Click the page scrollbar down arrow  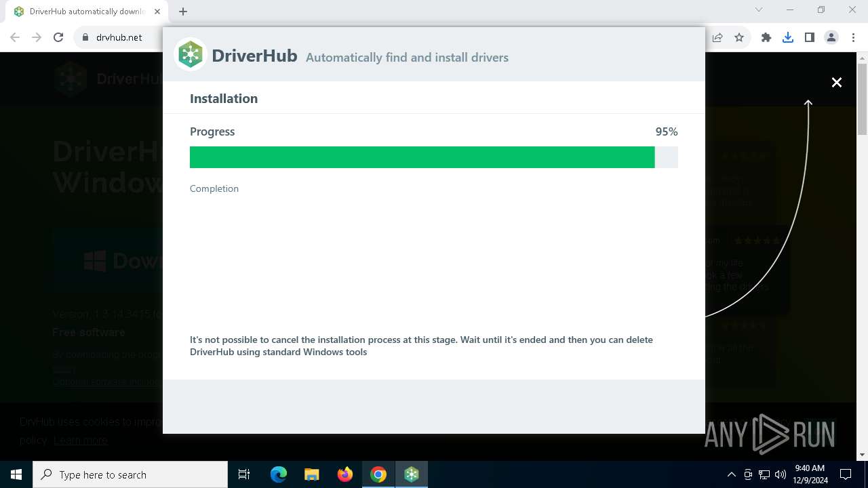[x=863, y=455]
